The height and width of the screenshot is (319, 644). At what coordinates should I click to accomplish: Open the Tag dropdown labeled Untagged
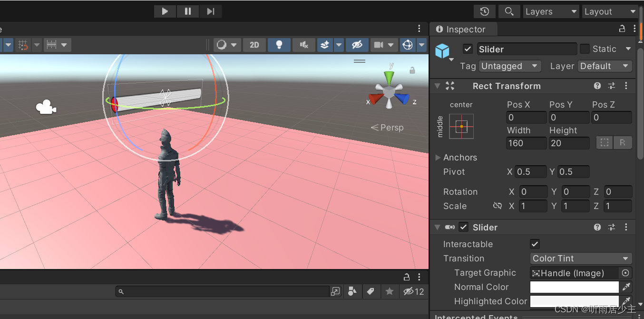[510, 66]
